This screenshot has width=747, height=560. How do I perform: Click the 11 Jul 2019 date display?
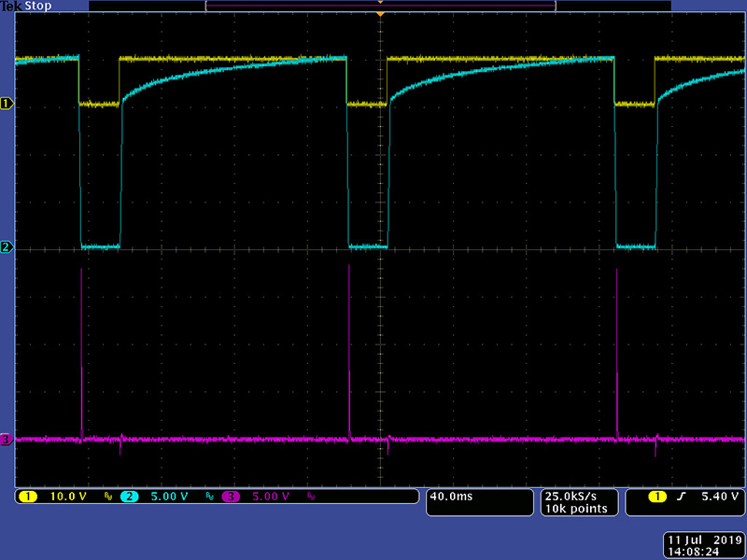click(x=702, y=539)
